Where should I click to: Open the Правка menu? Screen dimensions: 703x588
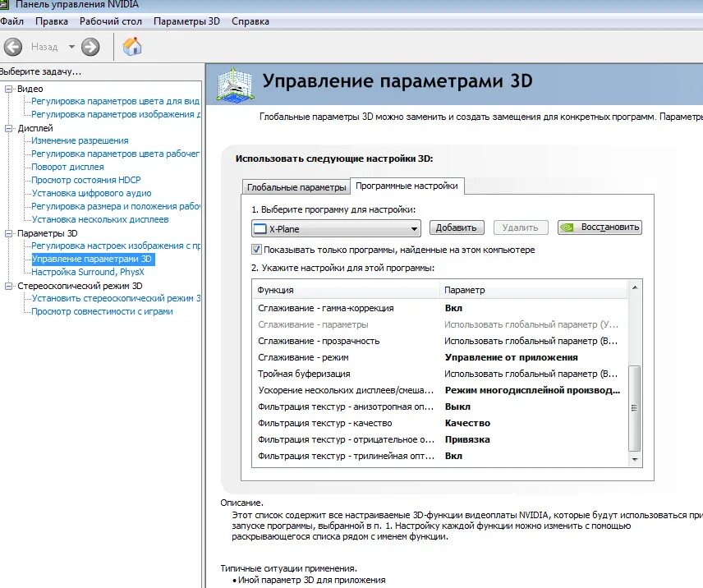tap(52, 21)
